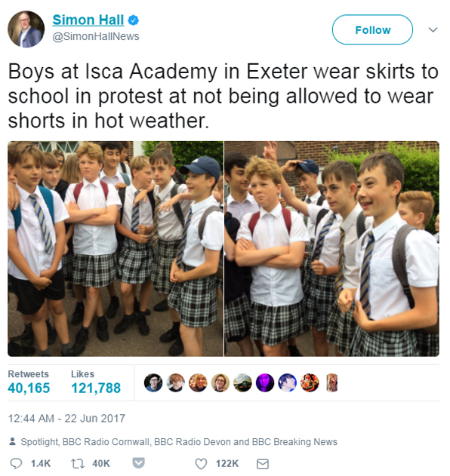
Task: Click the envelope direct message icon
Action: tap(263, 464)
